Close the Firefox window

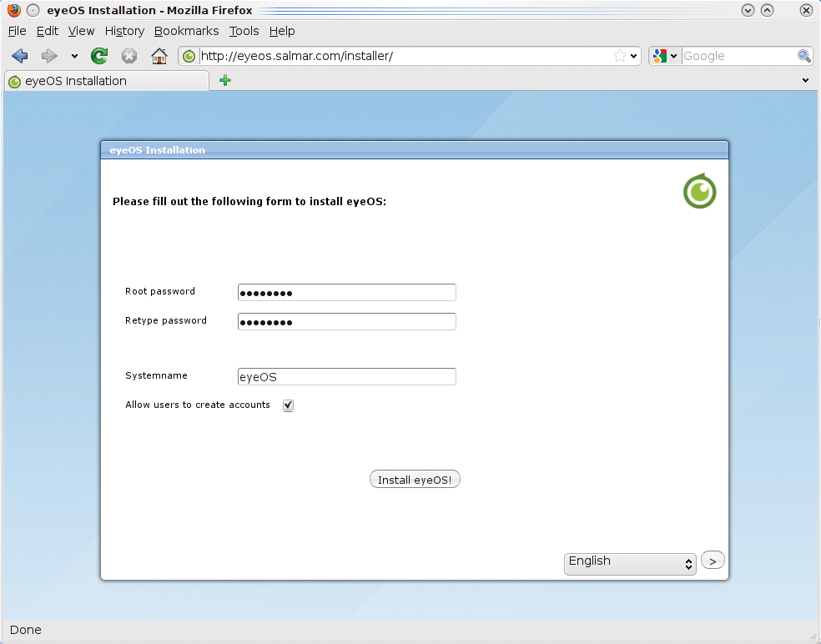click(806, 10)
